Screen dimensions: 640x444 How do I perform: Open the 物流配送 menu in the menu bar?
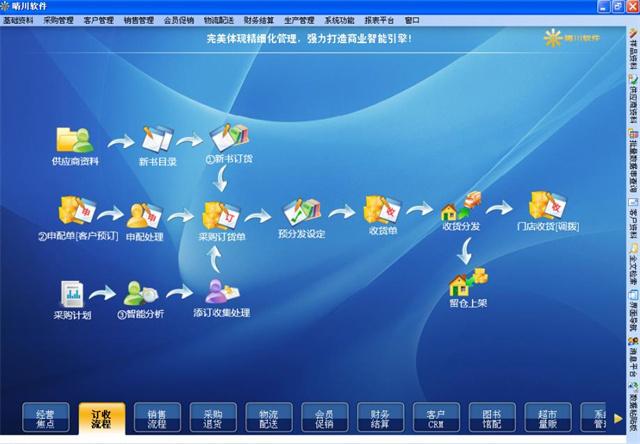219,20
